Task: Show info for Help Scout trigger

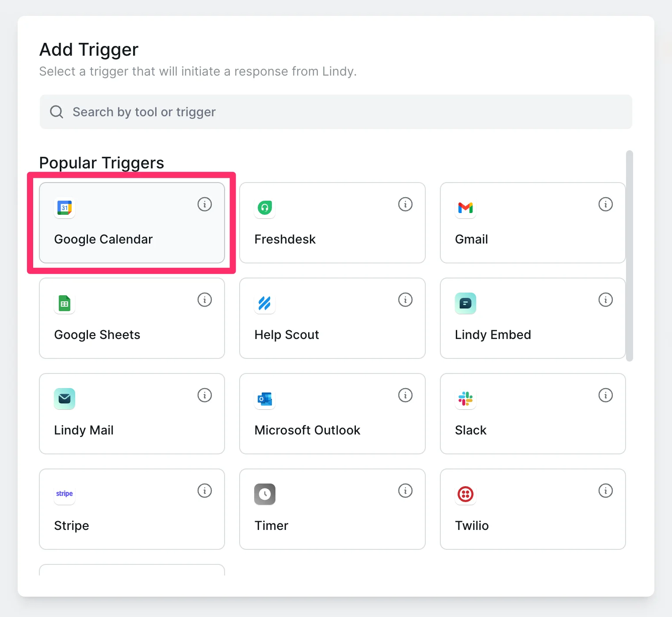Action: click(405, 300)
